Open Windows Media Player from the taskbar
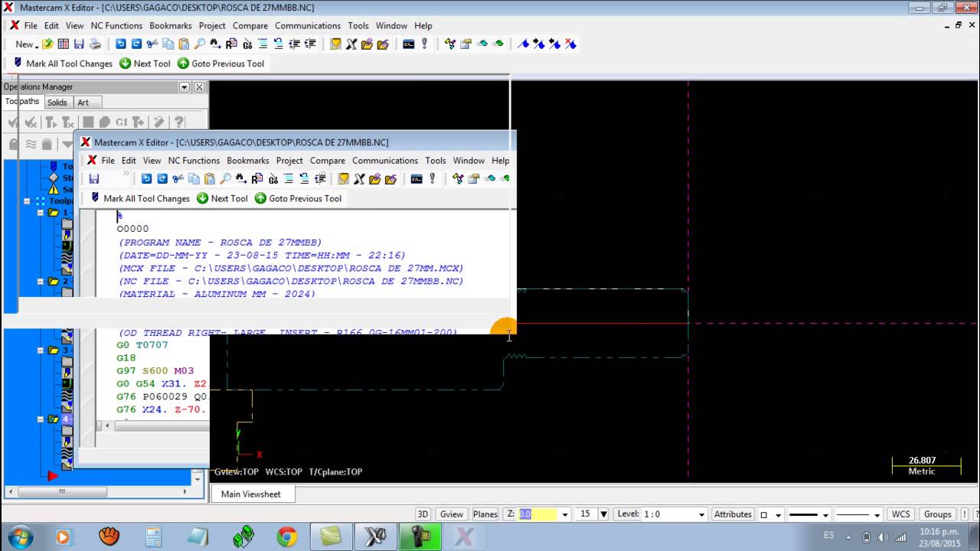The height and width of the screenshot is (551, 980). pyautogui.click(x=64, y=536)
